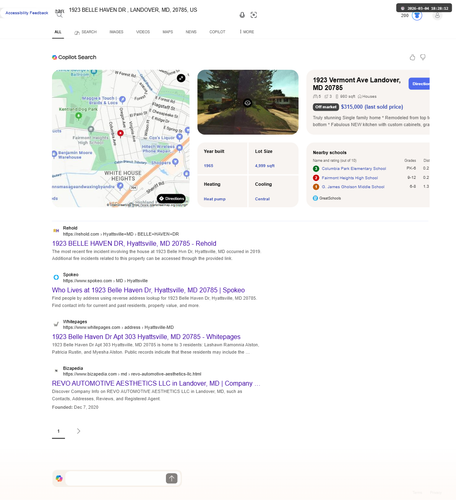Switch to the NEWS tab
This screenshot has height=500, width=456.
[x=191, y=32]
